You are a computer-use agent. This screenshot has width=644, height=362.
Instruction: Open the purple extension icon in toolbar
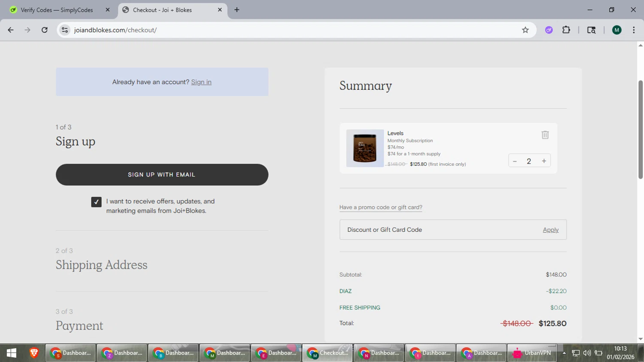549,30
